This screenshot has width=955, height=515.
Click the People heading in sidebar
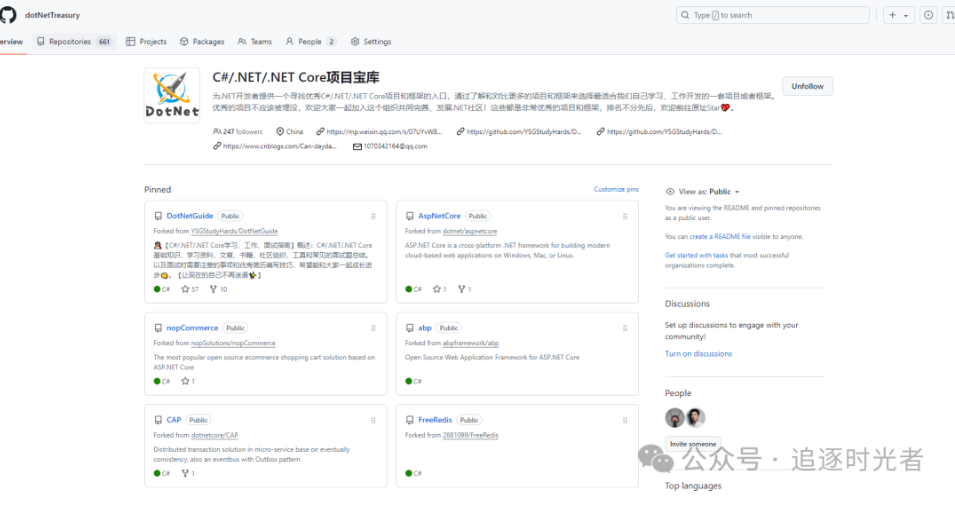(678, 393)
